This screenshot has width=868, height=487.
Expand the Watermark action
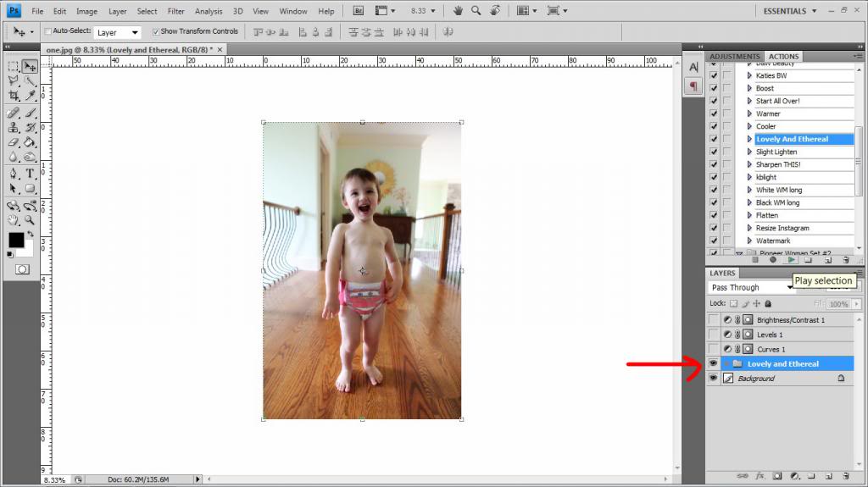tap(749, 241)
